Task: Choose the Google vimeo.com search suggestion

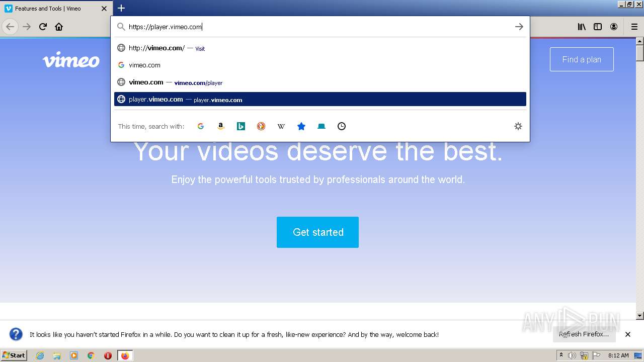Action: tap(320, 65)
